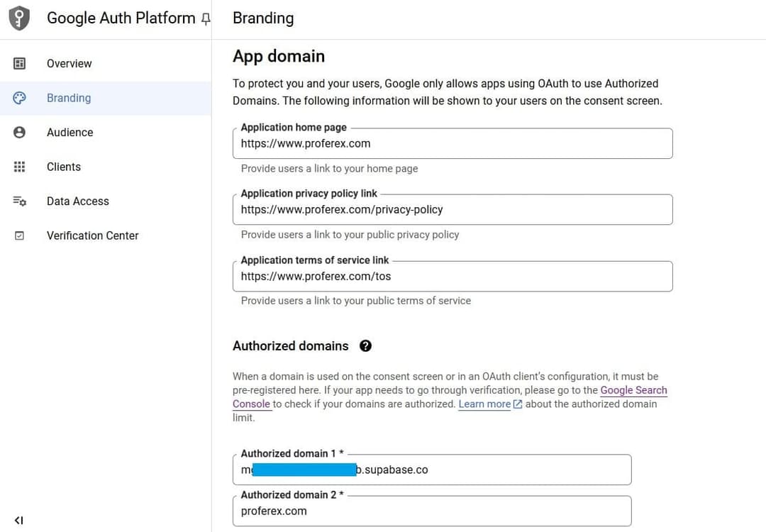Click the Application home page field
Image resolution: width=766 pixels, height=532 pixels.
(x=452, y=143)
